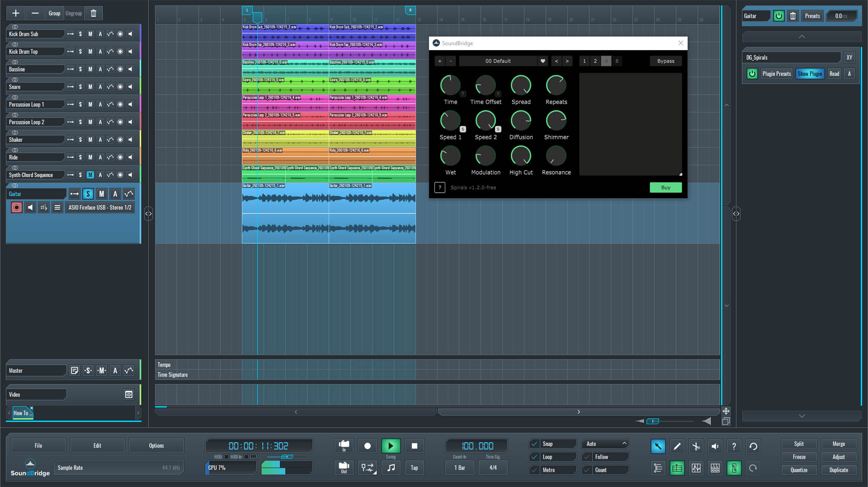Click the Spirals Time knob
Viewport: 868px width, 487px height.
(450, 85)
